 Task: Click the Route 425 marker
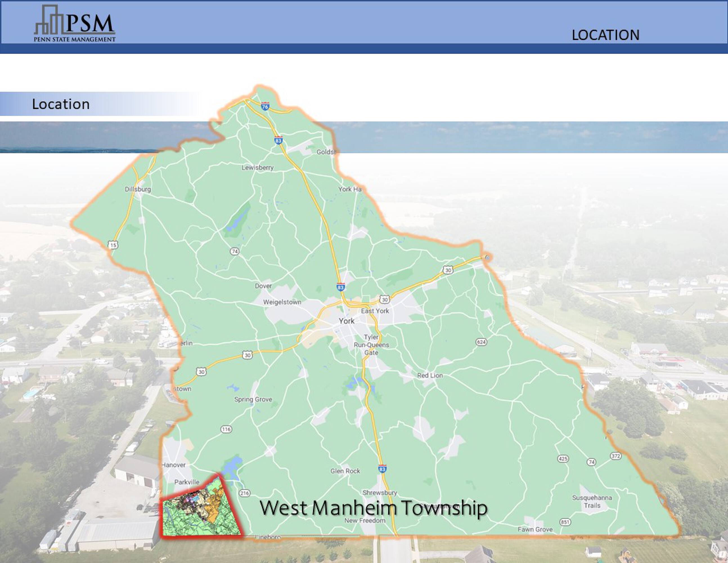(563, 459)
